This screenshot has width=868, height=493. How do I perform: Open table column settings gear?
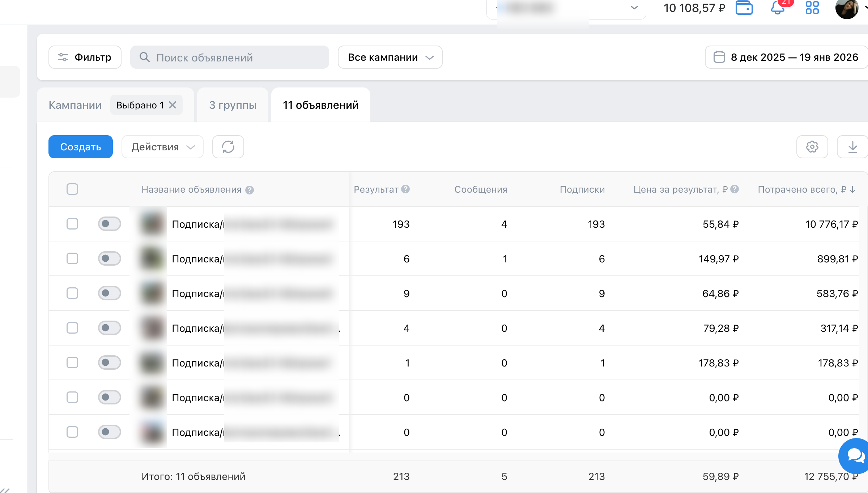click(812, 147)
